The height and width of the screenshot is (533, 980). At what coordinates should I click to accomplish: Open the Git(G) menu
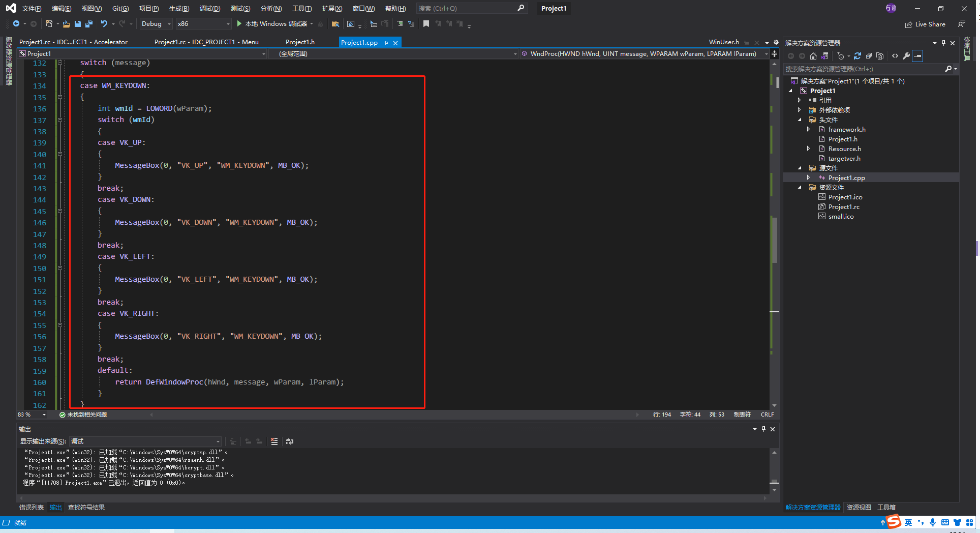120,9
